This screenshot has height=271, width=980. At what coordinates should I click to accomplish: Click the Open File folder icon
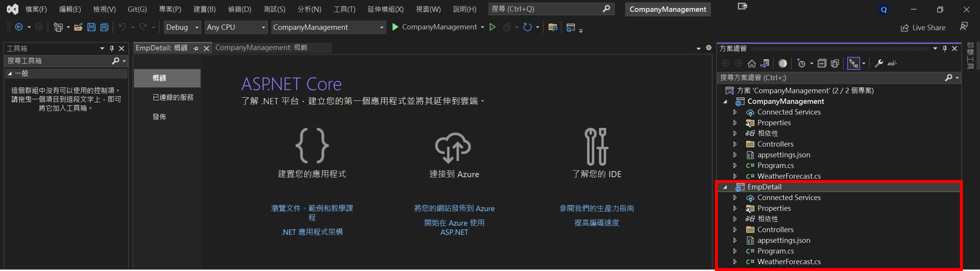78,27
